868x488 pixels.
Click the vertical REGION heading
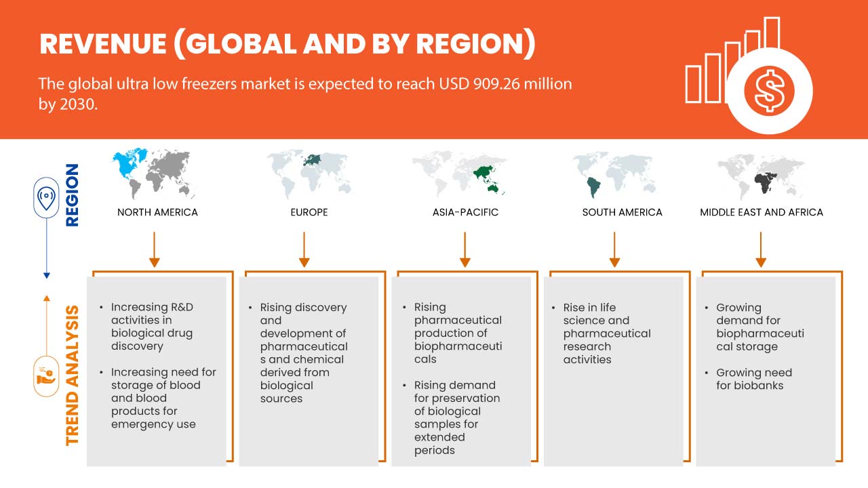(x=72, y=195)
